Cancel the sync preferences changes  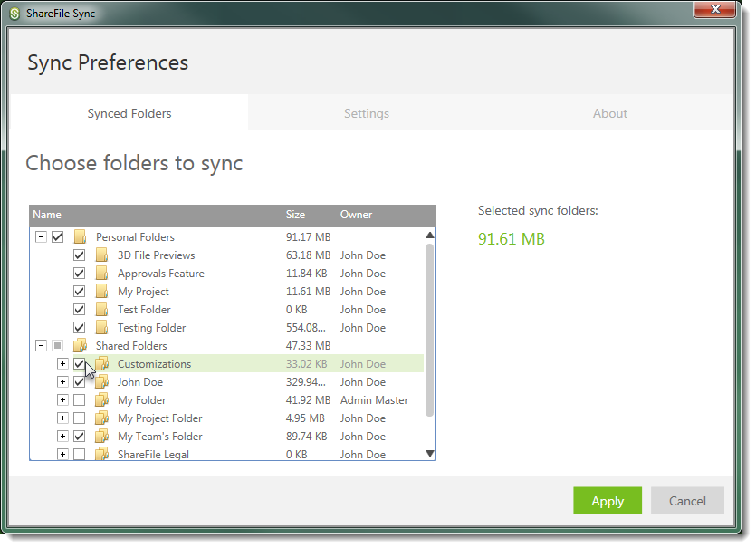click(687, 500)
